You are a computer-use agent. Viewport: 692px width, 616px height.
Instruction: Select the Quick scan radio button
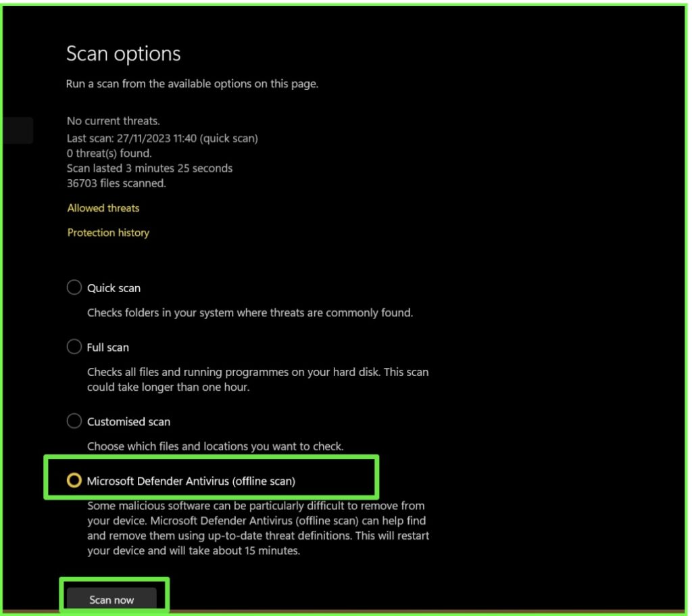(x=74, y=287)
